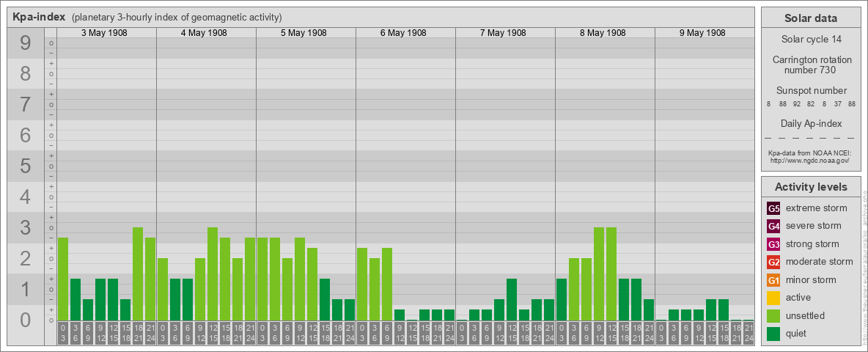Click the 'Daily Ap-index' label
This screenshot has width=868, height=352.
click(x=811, y=123)
